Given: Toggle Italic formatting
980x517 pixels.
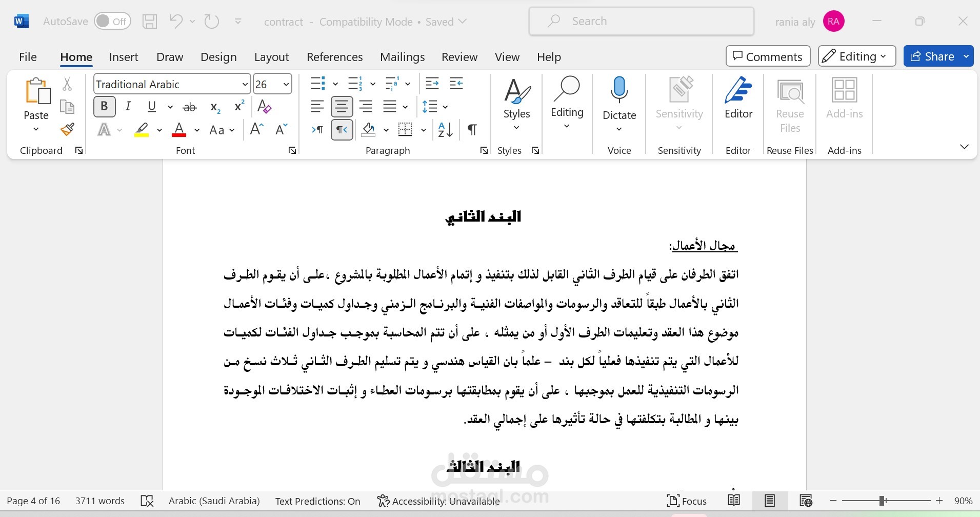Looking at the screenshot, I should coord(128,107).
